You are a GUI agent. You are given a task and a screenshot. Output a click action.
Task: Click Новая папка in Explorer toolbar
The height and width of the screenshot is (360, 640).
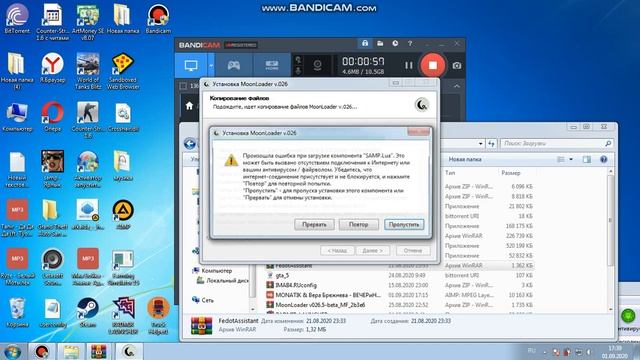[x=465, y=159]
